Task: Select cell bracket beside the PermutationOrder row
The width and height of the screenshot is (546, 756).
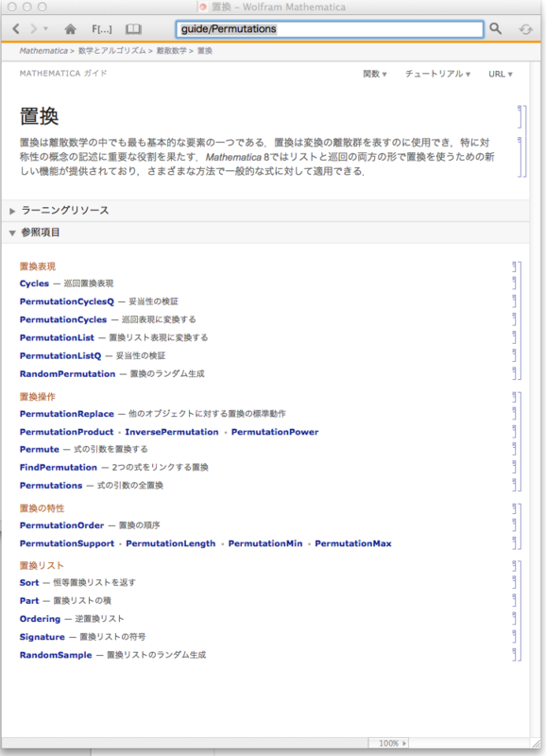Action: pyautogui.click(x=514, y=525)
